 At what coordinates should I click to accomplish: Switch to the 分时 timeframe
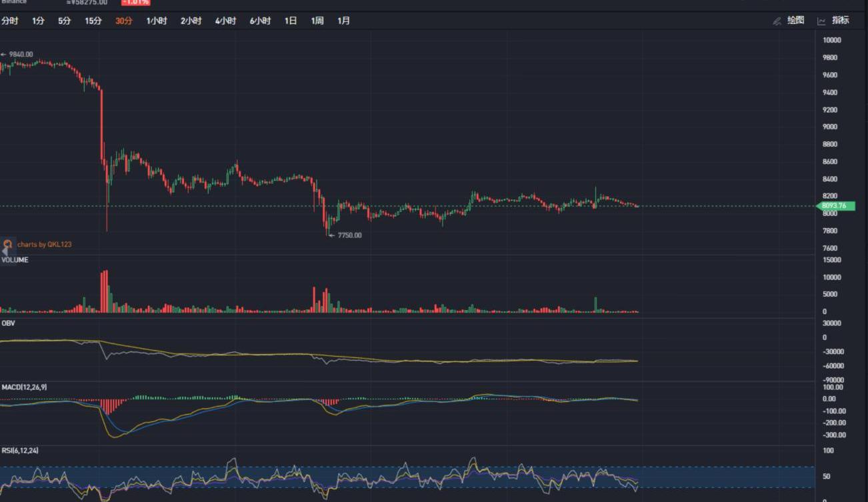click(9, 21)
